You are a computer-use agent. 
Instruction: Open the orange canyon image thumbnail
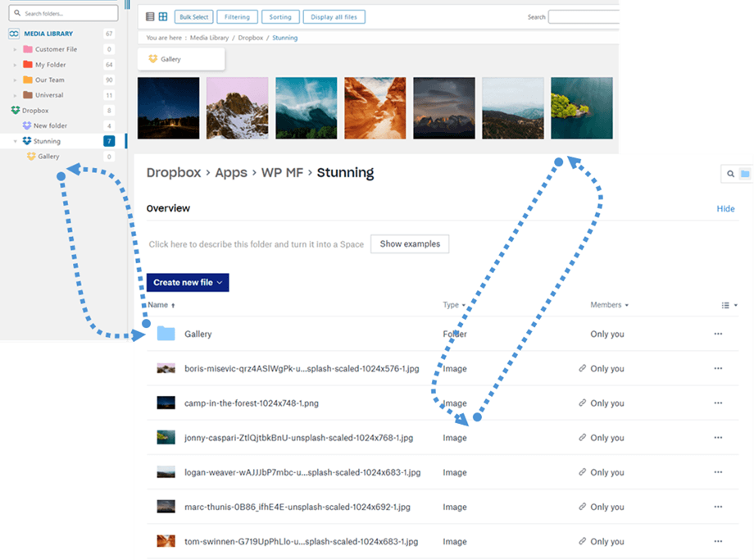(x=375, y=107)
